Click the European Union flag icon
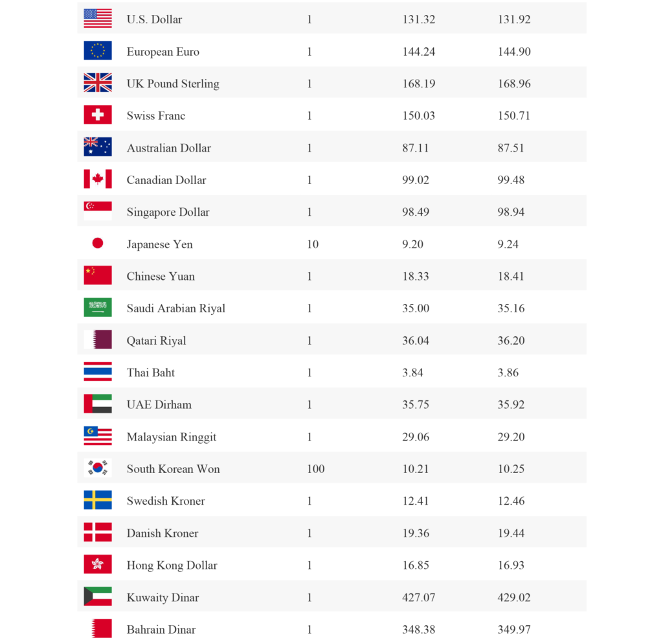The width and height of the screenshot is (663, 644). 98,51
